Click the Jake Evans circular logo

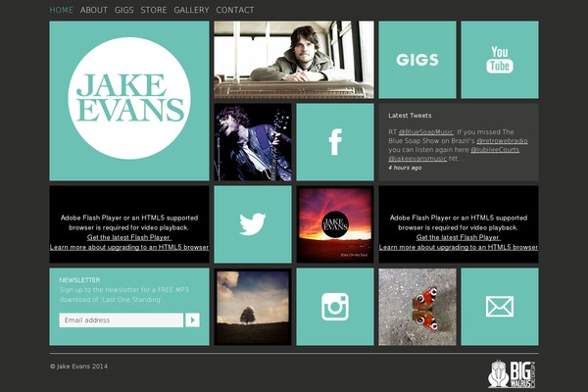point(129,98)
